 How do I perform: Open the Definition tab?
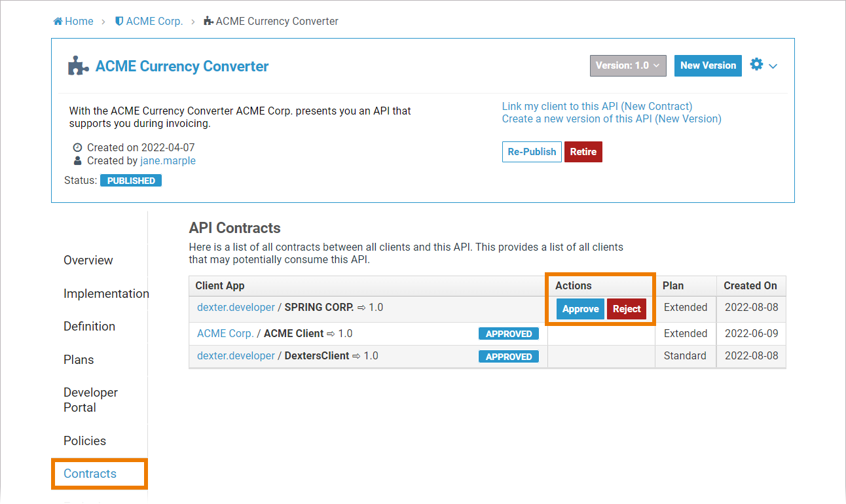click(89, 326)
